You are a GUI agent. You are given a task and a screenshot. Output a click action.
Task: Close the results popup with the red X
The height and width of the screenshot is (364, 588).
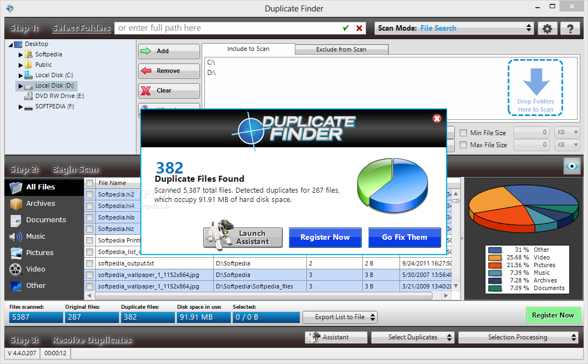click(x=437, y=119)
